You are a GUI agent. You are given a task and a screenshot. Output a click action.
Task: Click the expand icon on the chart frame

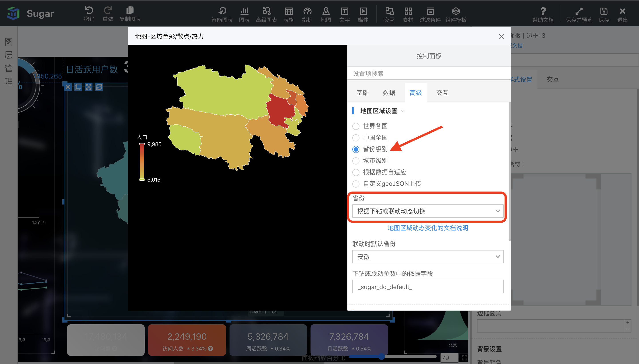tap(89, 87)
